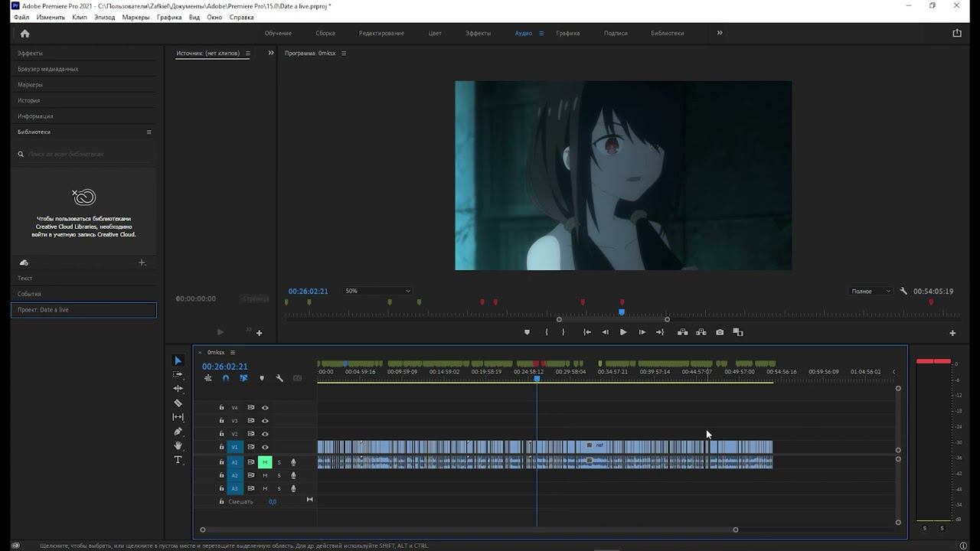Add library with plus icon

click(x=142, y=262)
